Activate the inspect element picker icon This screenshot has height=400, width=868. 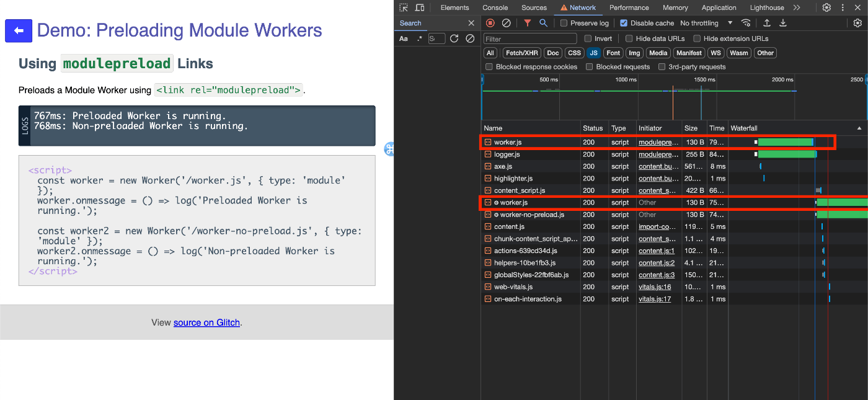[x=404, y=7]
